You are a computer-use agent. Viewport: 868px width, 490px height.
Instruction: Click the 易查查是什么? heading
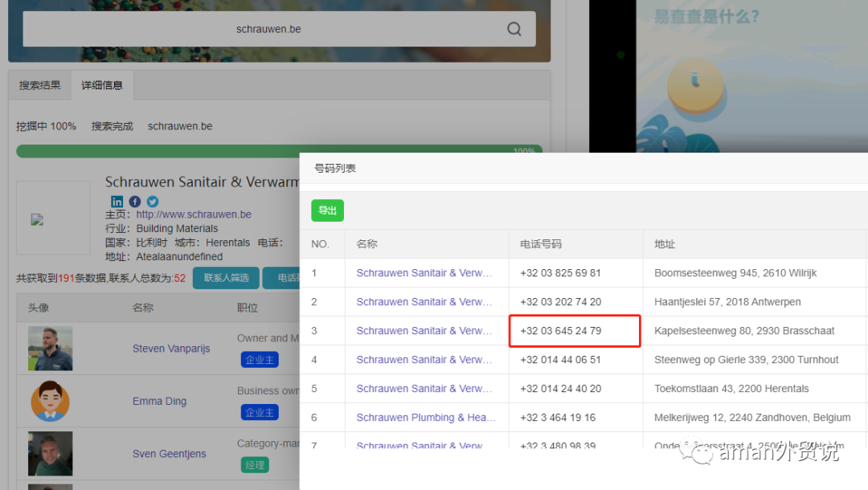tap(706, 16)
